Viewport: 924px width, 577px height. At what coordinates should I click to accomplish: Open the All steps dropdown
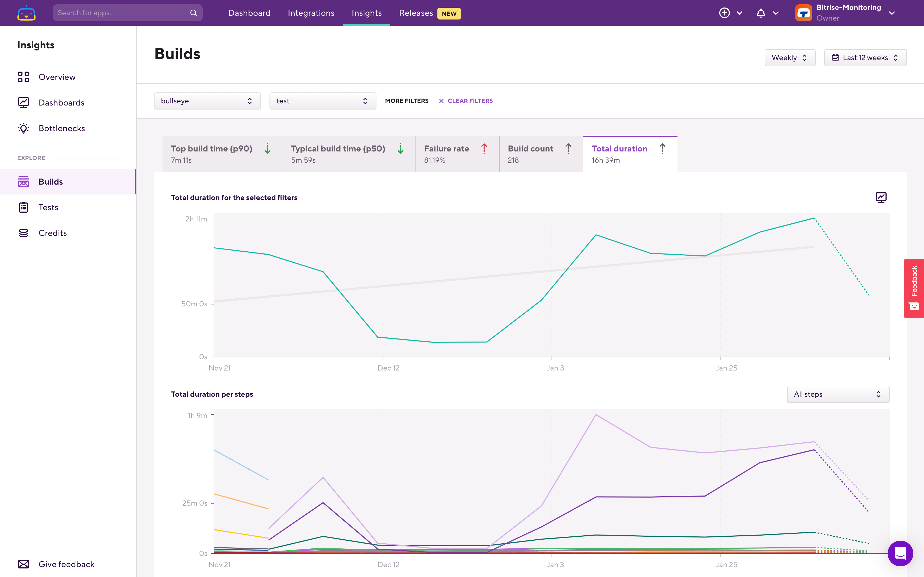point(838,394)
